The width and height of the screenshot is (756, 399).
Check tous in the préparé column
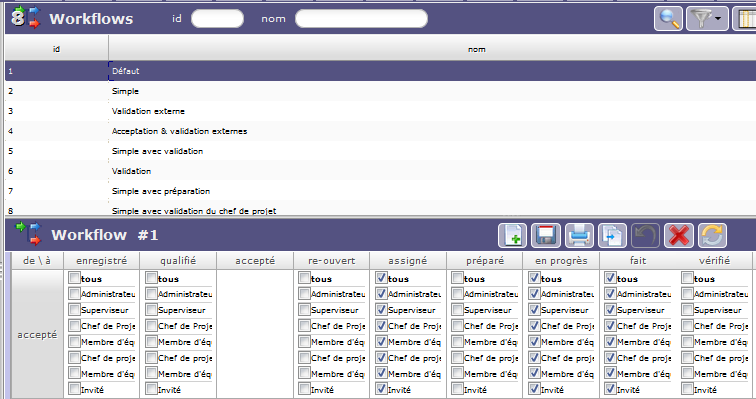point(458,278)
